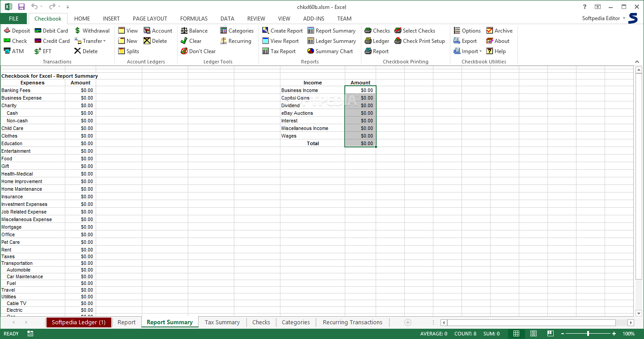Open the macro recording status icon
644x339 pixels.
coord(30,334)
